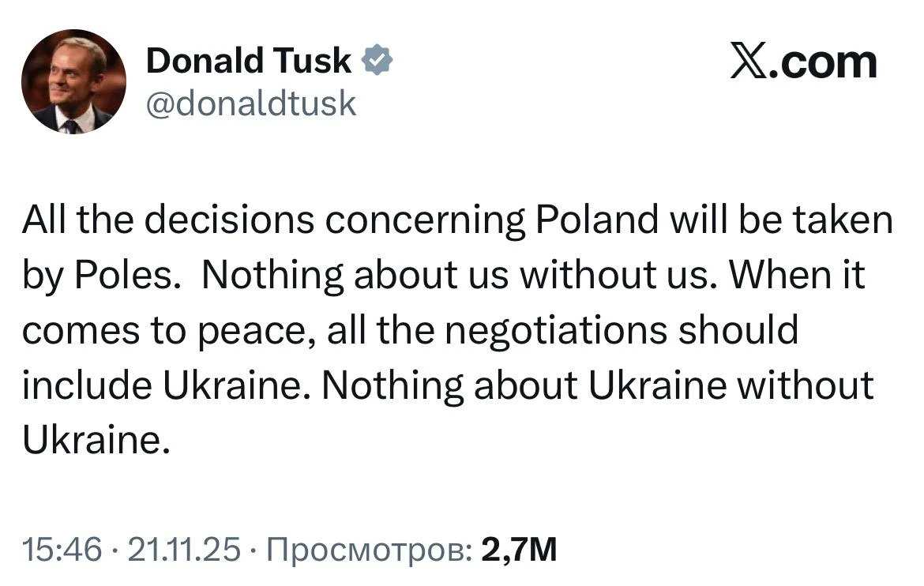Click the blue verified badge
Viewport: 924px width, 586px height.
377,61
